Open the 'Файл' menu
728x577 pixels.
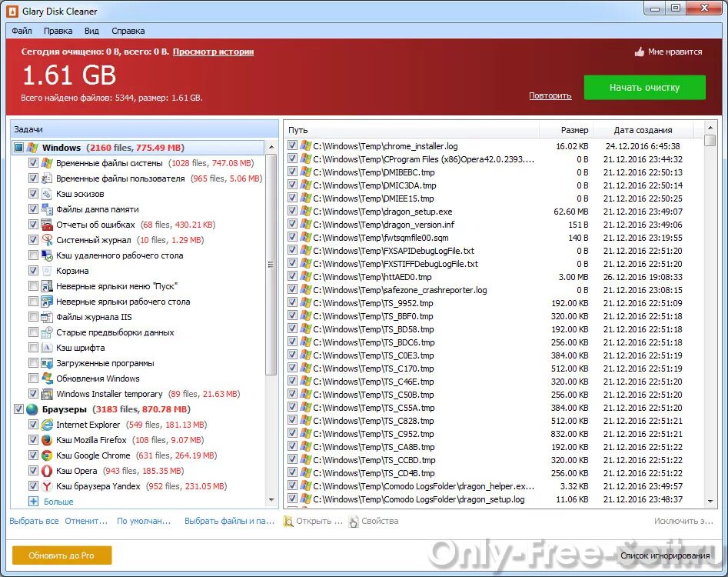[x=22, y=31]
